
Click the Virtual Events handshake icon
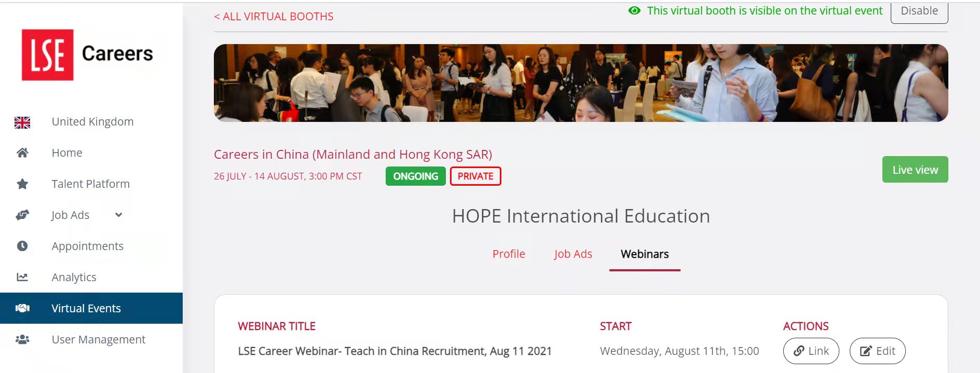pyautogui.click(x=22, y=308)
